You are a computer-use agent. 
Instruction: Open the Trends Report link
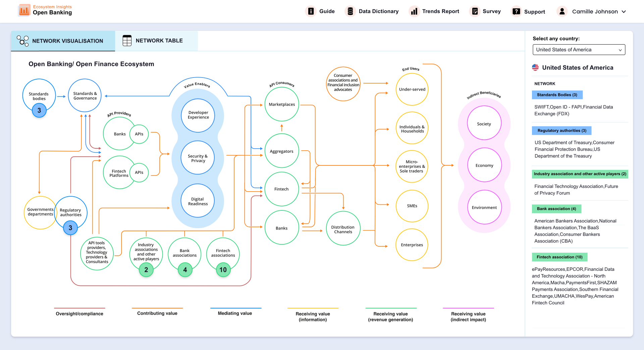[x=434, y=11]
